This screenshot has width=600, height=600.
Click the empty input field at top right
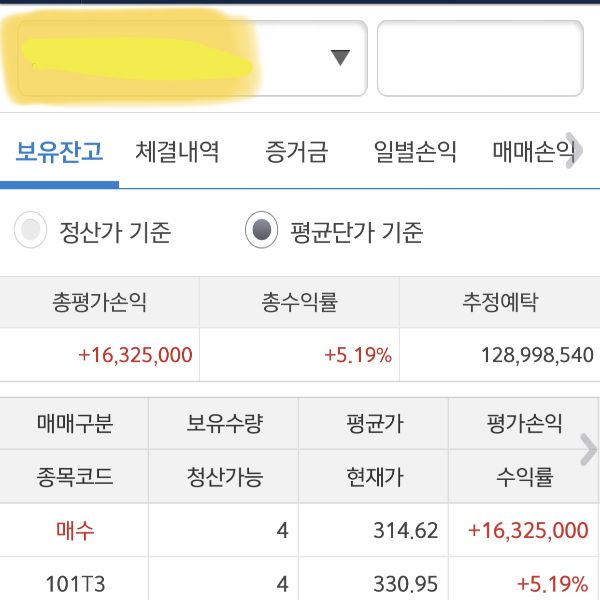pyautogui.click(x=479, y=58)
